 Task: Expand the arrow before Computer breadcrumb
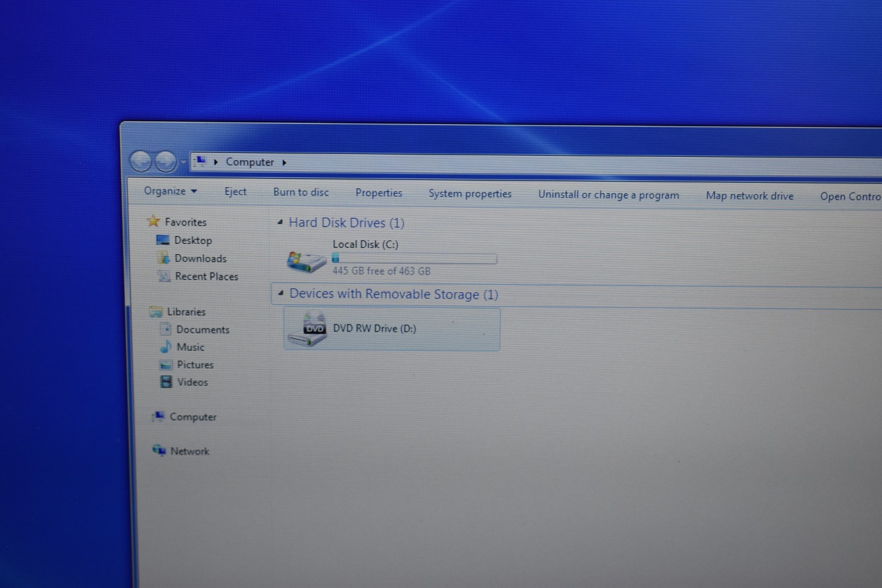(x=216, y=162)
